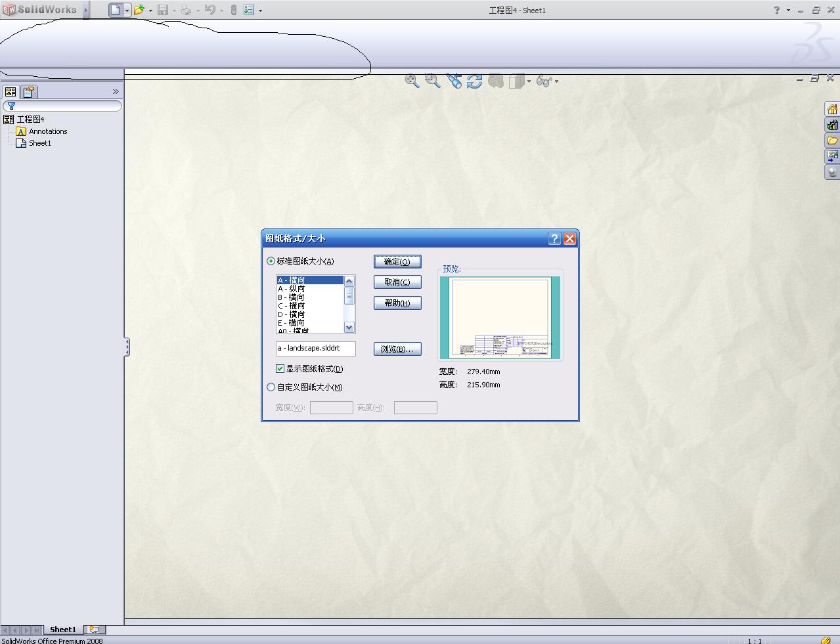Click the size list scrollbar up arrow

click(x=349, y=282)
